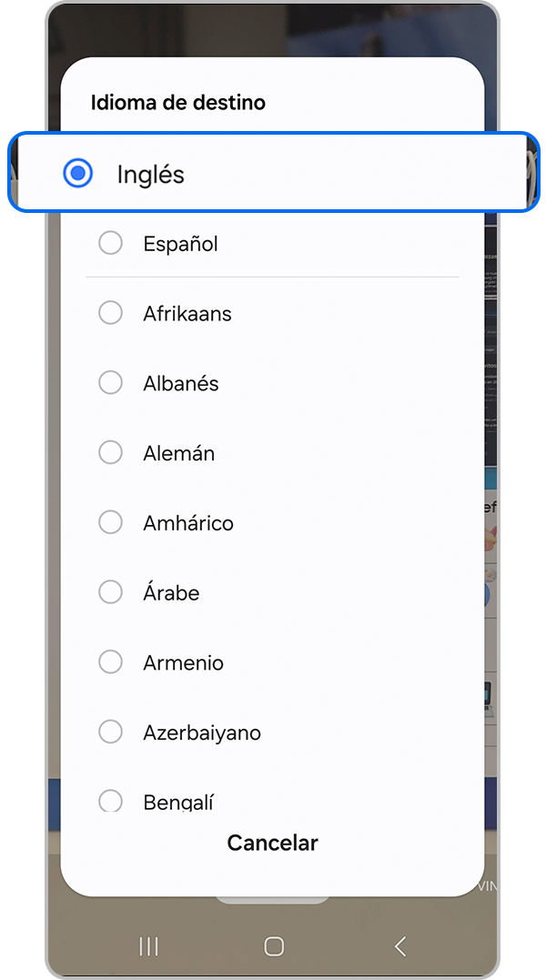Tap the Android recent apps icon
Screen dimensions: 546x980
coord(148,946)
